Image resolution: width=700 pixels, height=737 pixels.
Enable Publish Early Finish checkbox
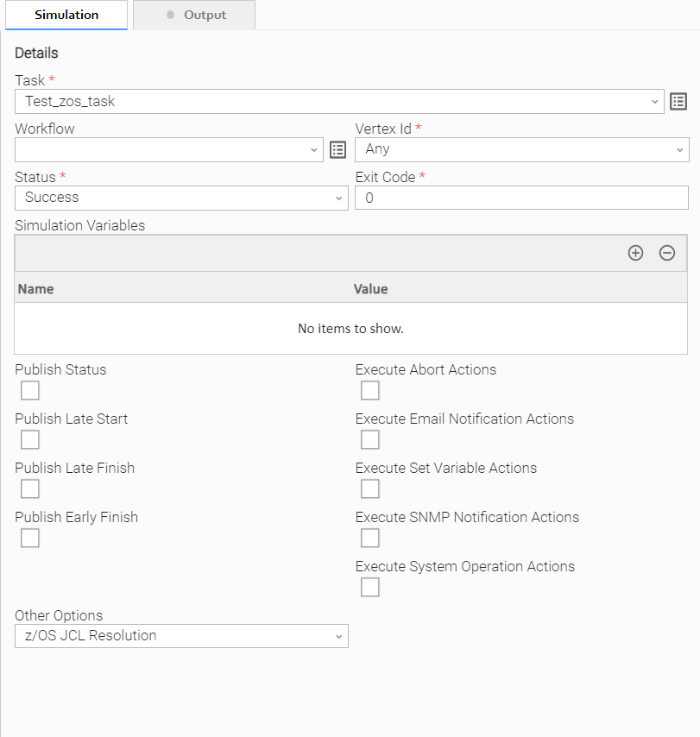point(30,539)
